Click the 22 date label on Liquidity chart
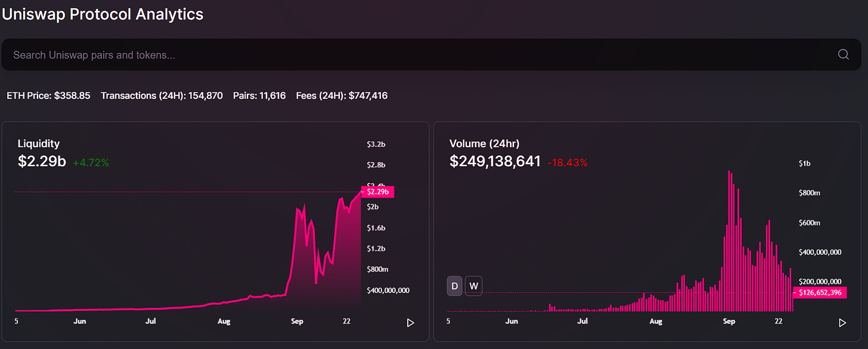 pyautogui.click(x=347, y=322)
